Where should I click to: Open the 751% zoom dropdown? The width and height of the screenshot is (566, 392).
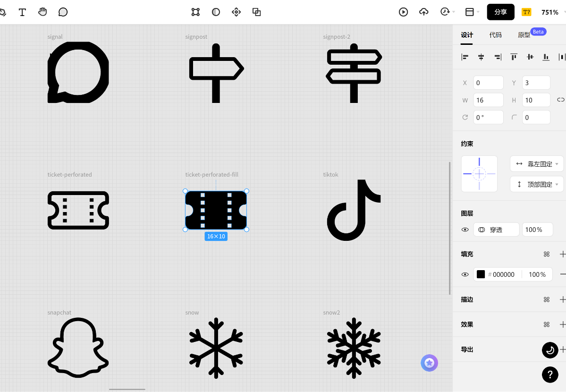click(x=553, y=12)
